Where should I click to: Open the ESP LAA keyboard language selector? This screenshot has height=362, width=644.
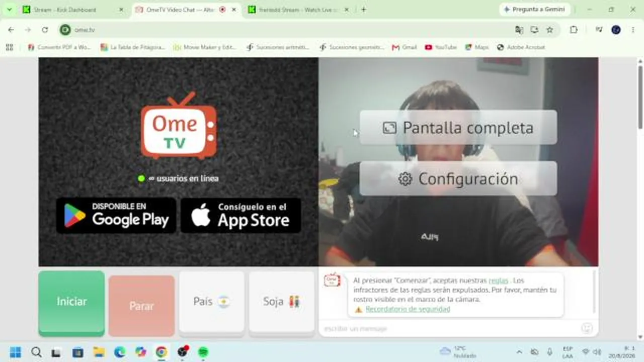pyautogui.click(x=568, y=352)
